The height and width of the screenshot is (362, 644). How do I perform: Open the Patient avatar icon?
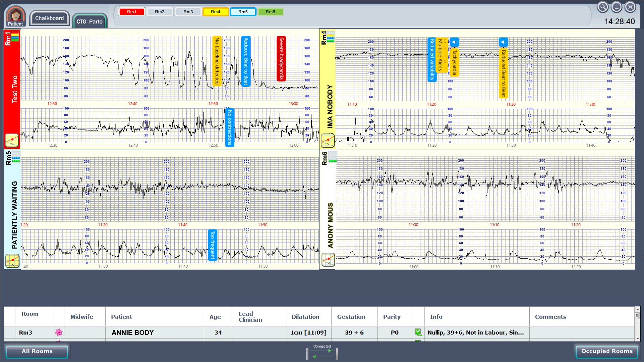tap(15, 16)
